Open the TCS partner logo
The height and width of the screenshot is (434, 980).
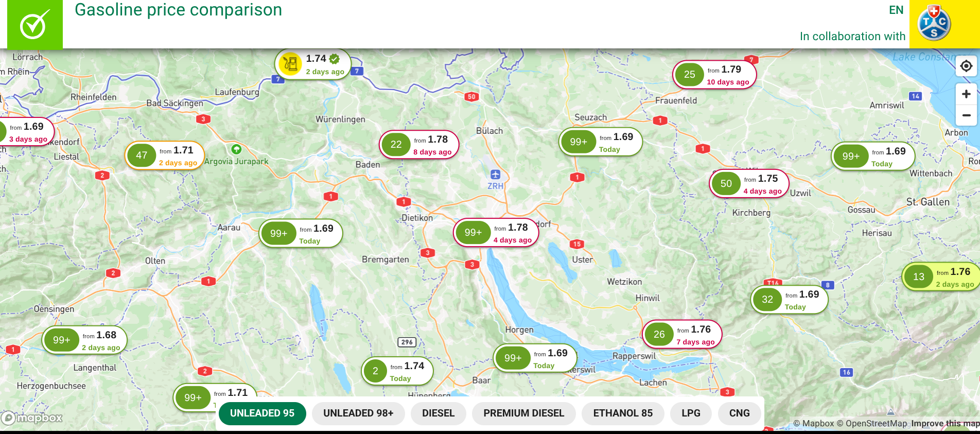(934, 24)
